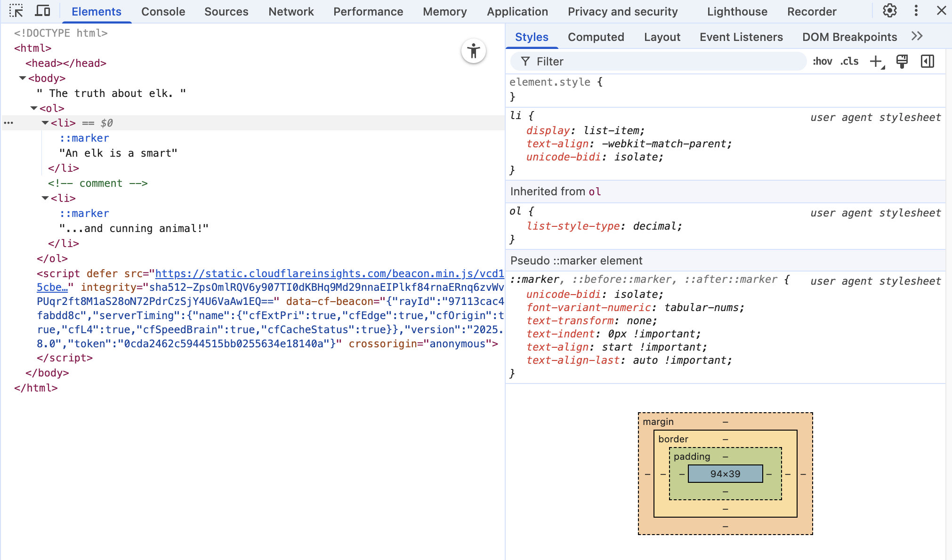Viewport: 952px width, 560px height.
Task: Open the three-dot customize DevTools menu
Action: point(916,11)
